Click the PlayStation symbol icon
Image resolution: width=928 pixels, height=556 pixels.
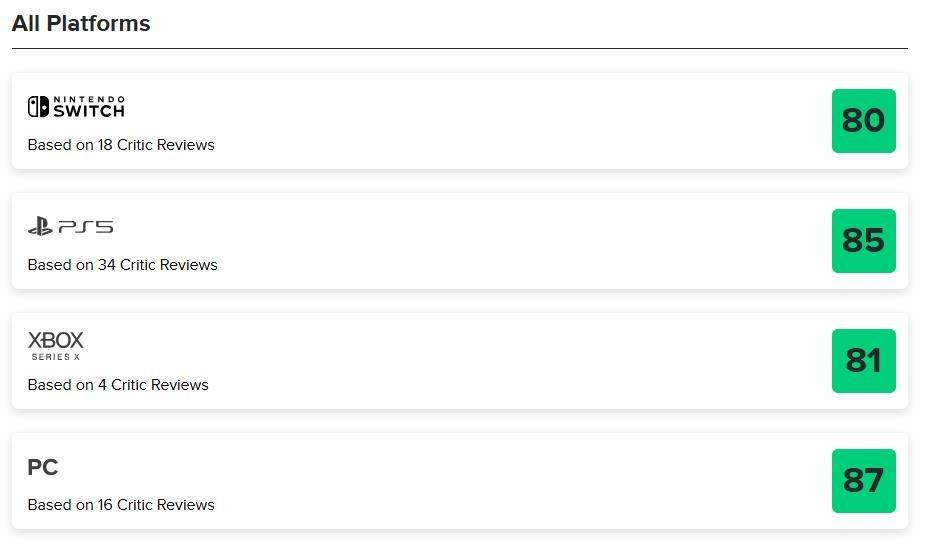click(40, 227)
